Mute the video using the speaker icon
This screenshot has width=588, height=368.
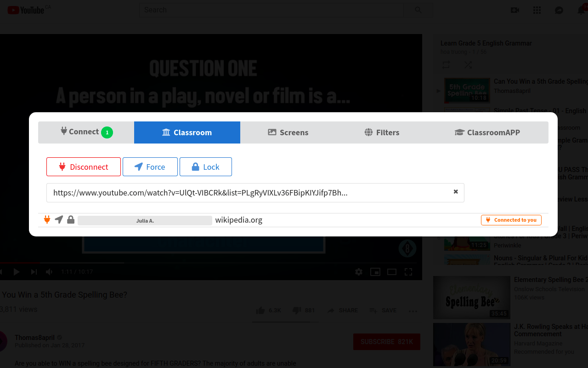[x=49, y=272]
